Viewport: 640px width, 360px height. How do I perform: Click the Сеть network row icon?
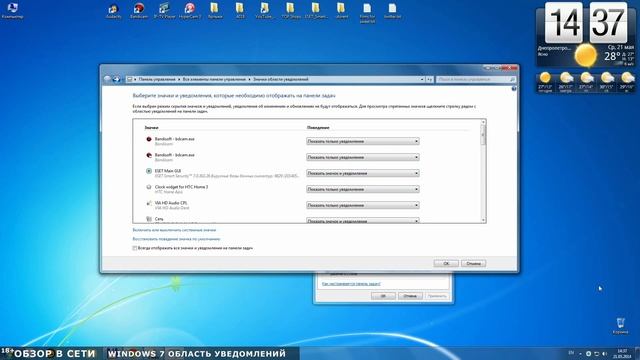click(149, 219)
